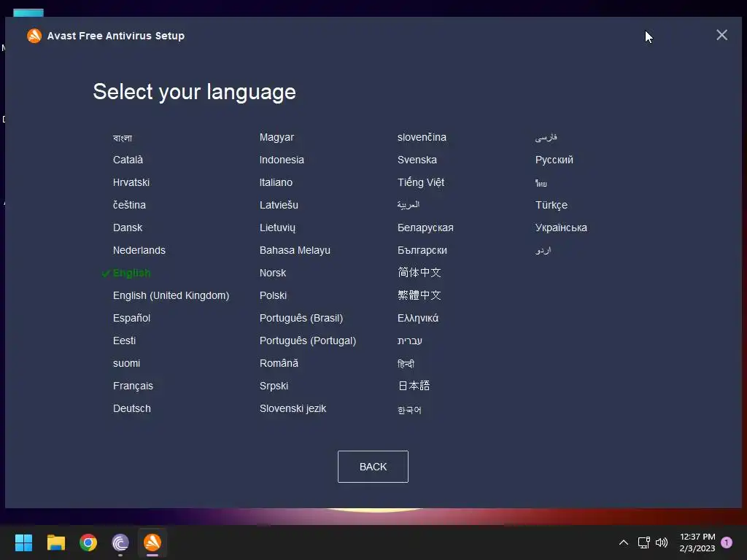Select Indonesia language

[x=282, y=160]
